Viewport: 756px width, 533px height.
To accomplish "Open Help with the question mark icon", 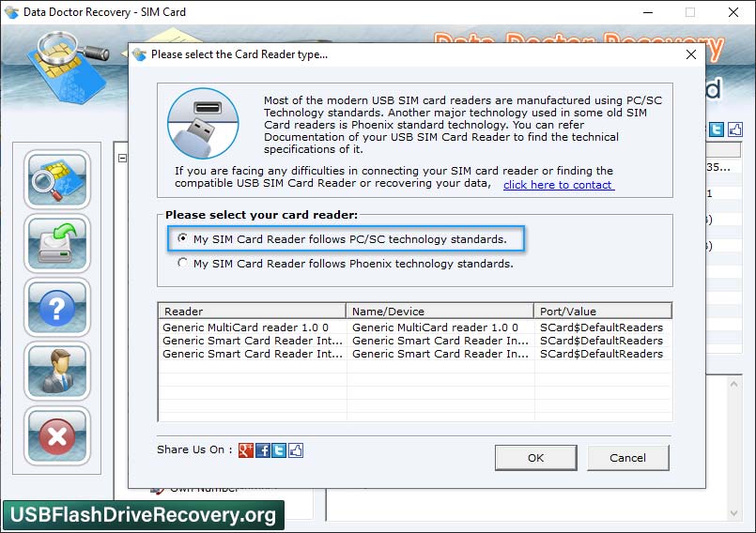I will [57, 308].
